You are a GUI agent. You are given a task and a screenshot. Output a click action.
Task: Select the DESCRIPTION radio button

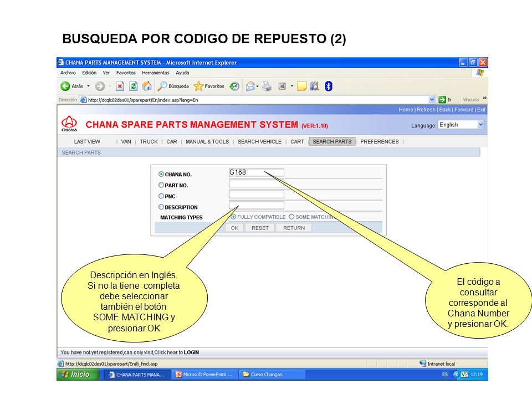click(161, 207)
